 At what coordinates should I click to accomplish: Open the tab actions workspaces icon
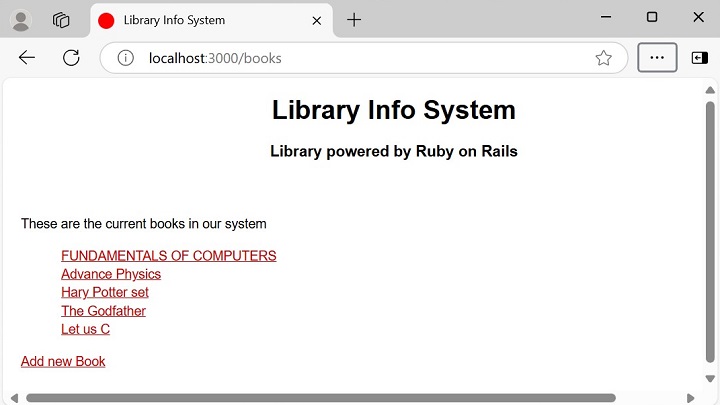[61, 20]
